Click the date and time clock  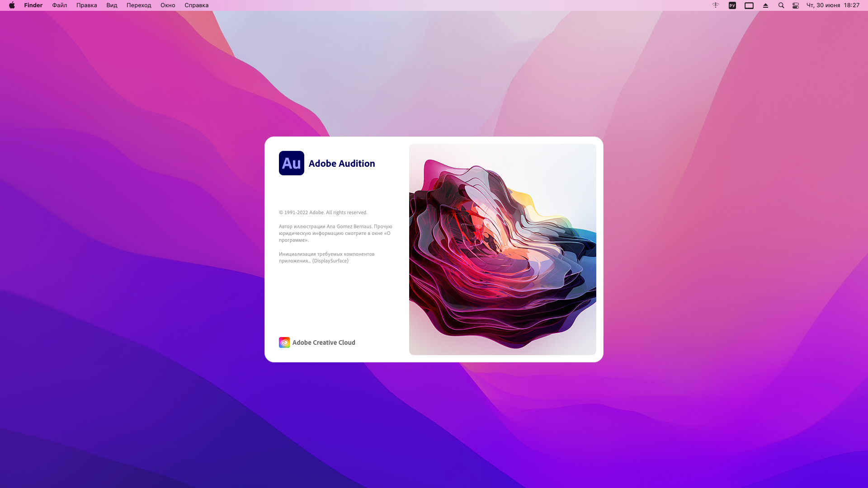coord(833,5)
